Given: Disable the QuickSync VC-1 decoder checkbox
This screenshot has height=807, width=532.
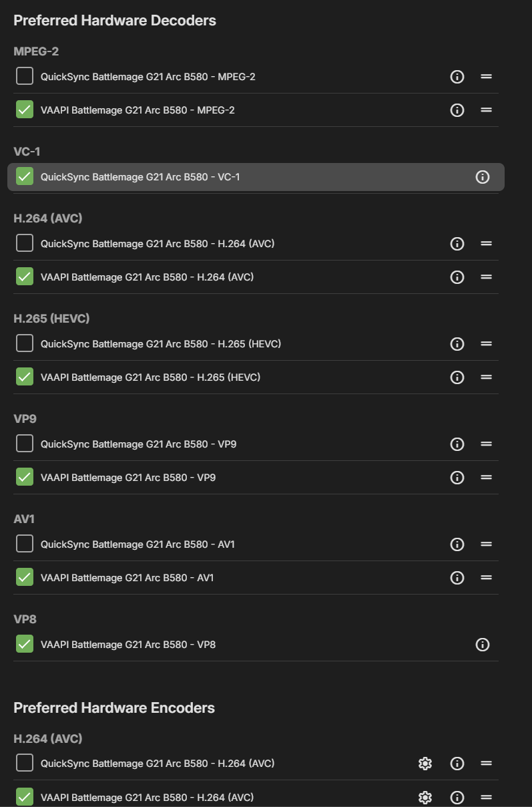Looking at the screenshot, I should (25, 176).
